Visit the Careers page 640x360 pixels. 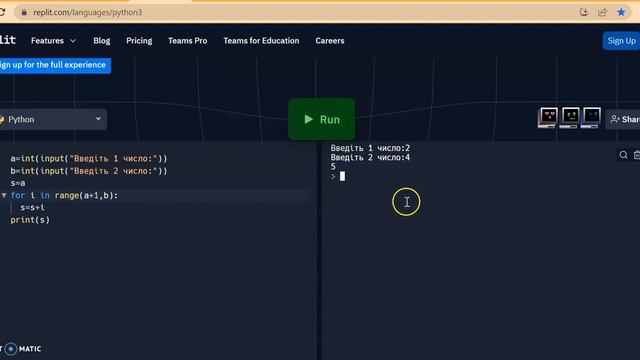(x=330, y=41)
